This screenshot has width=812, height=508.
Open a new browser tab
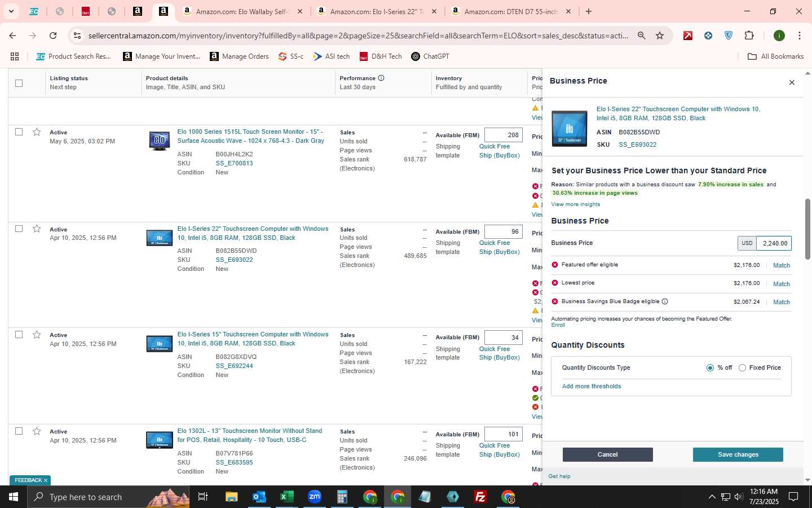(588, 11)
